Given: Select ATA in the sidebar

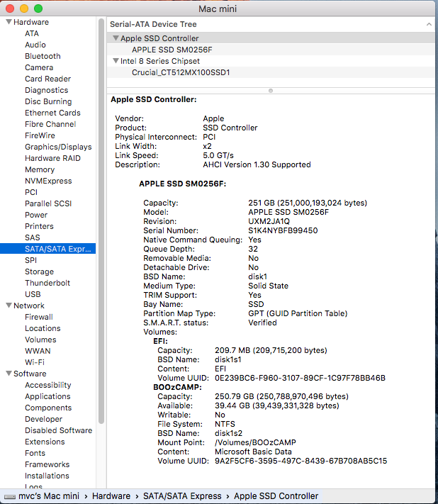Looking at the screenshot, I should click(32, 33).
